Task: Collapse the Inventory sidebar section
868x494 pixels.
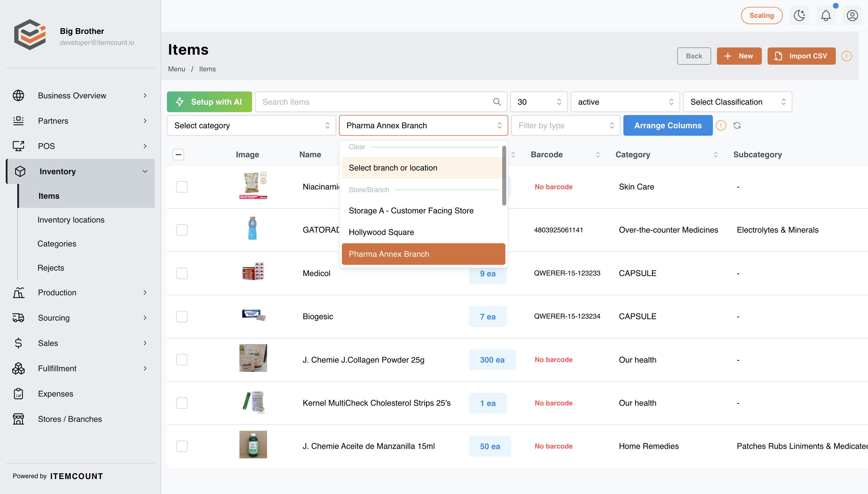Action: tap(81, 171)
